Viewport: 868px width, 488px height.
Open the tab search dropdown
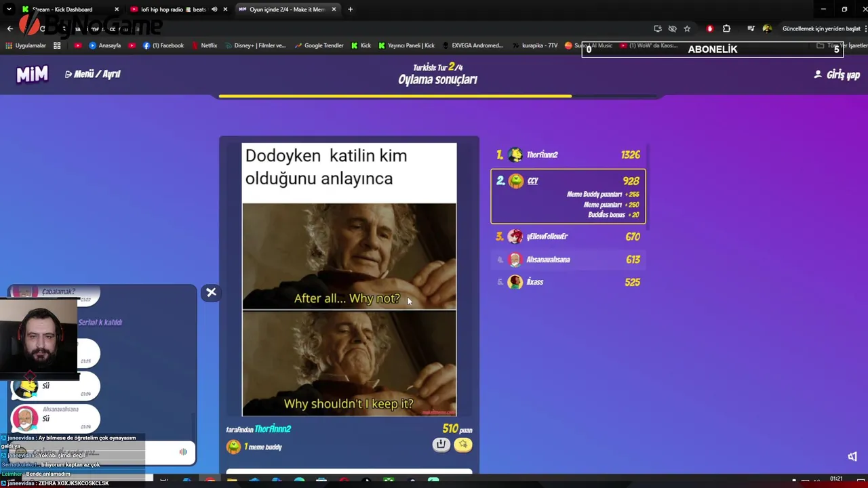coord(9,9)
